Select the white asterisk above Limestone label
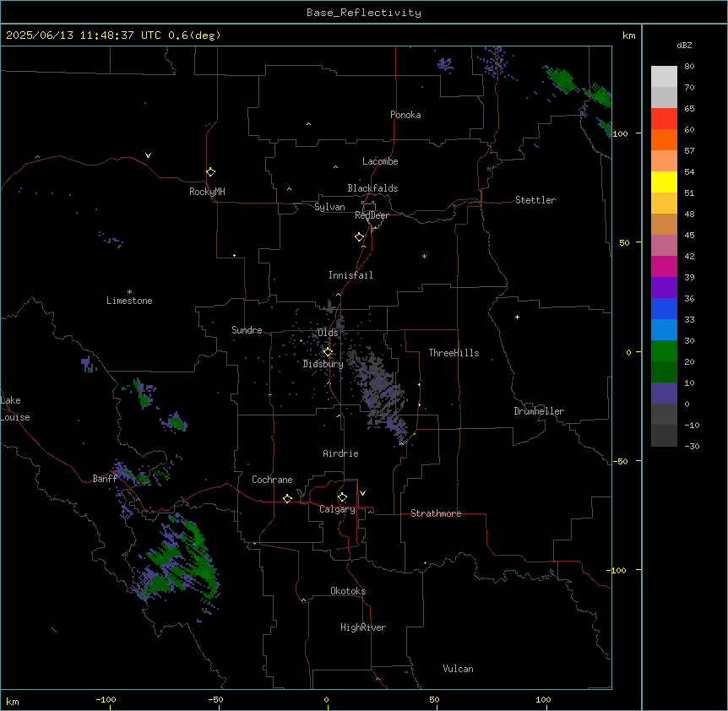 129,292
